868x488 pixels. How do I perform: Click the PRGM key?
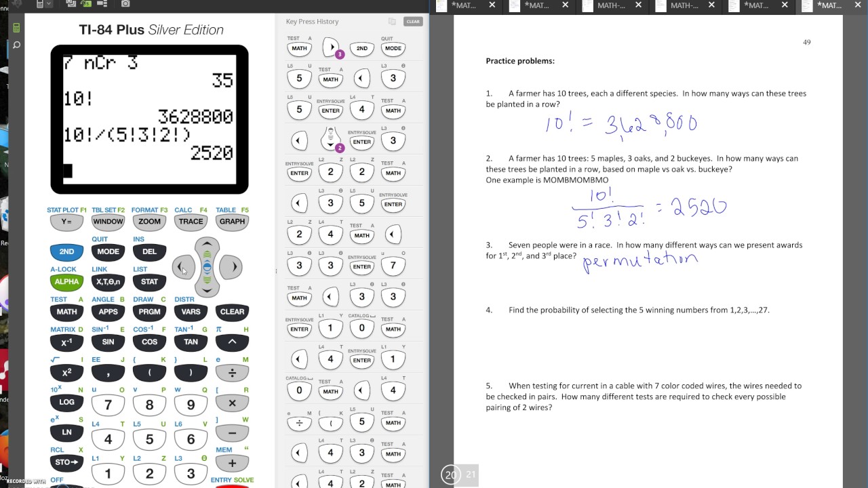[x=149, y=312]
